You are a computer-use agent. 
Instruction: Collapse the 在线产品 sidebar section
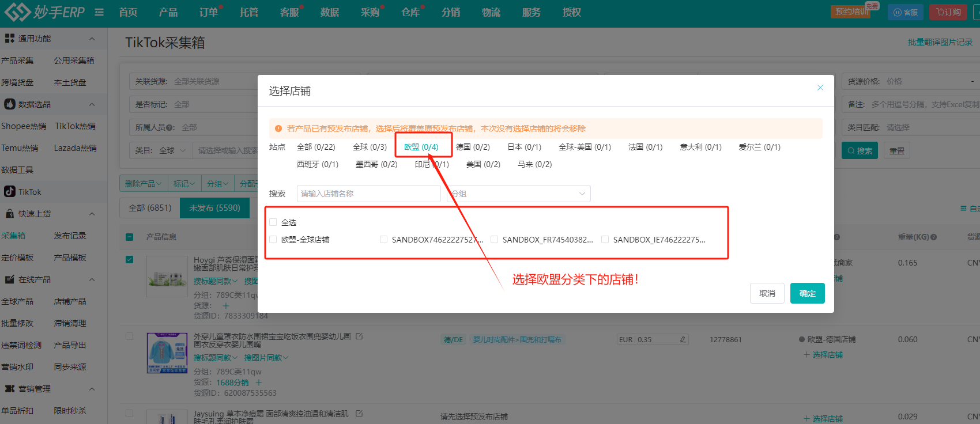92,279
